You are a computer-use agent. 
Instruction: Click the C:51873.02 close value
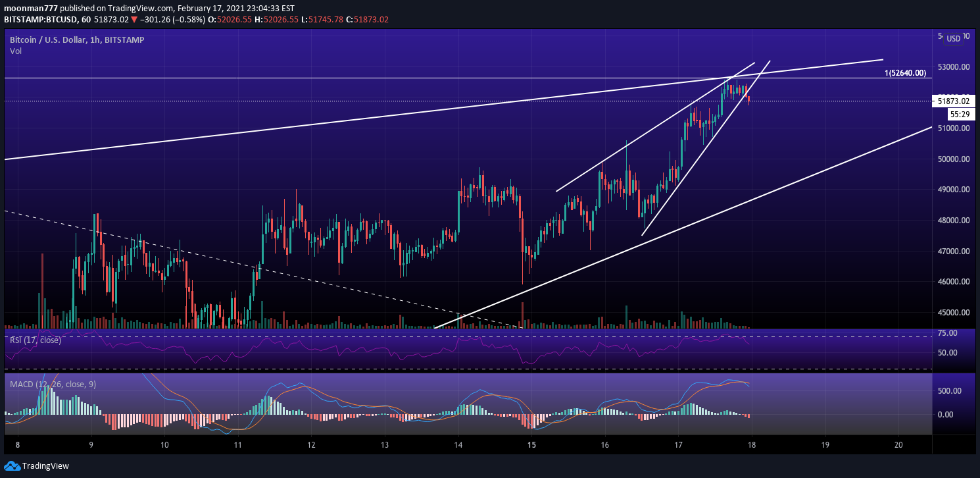coord(366,20)
